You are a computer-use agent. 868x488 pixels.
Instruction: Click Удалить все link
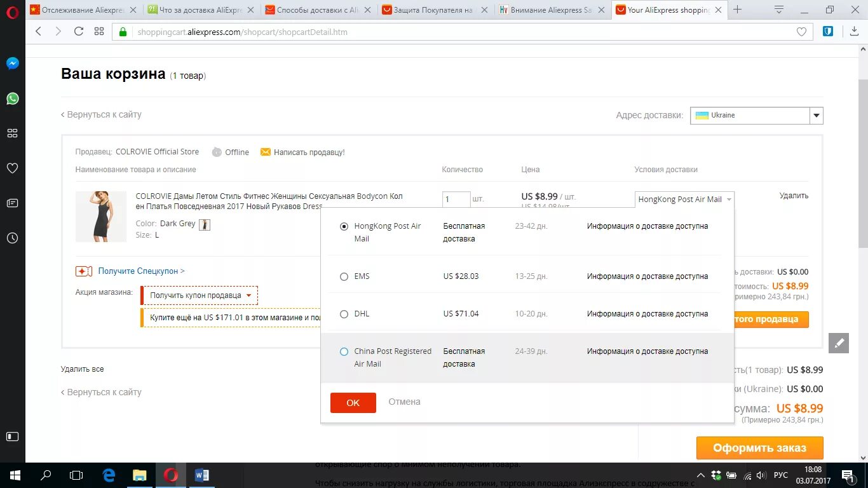click(x=82, y=369)
